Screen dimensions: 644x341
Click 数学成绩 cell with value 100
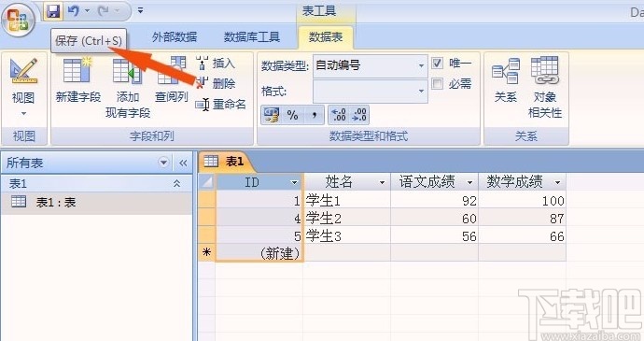pyautogui.click(x=523, y=200)
